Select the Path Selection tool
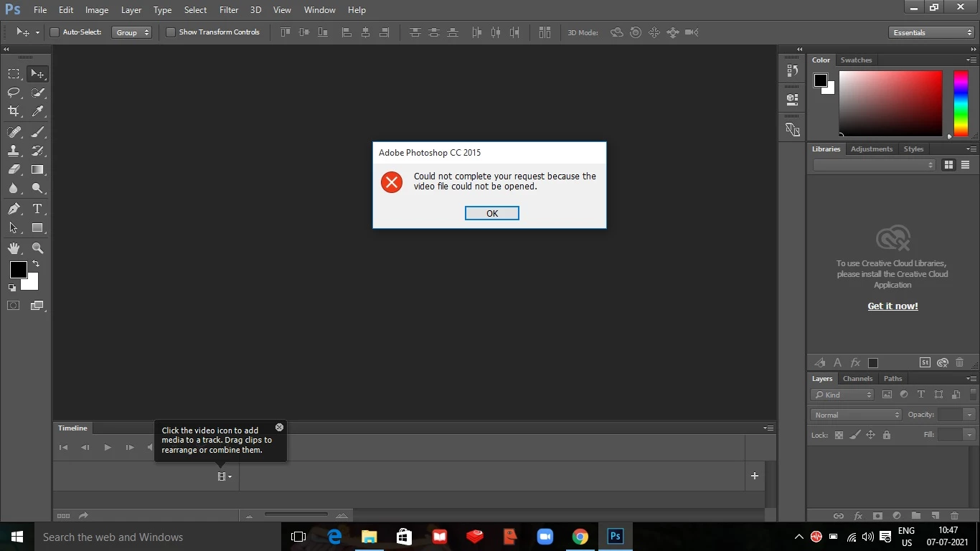This screenshot has height=551, width=980. point(14,228)
